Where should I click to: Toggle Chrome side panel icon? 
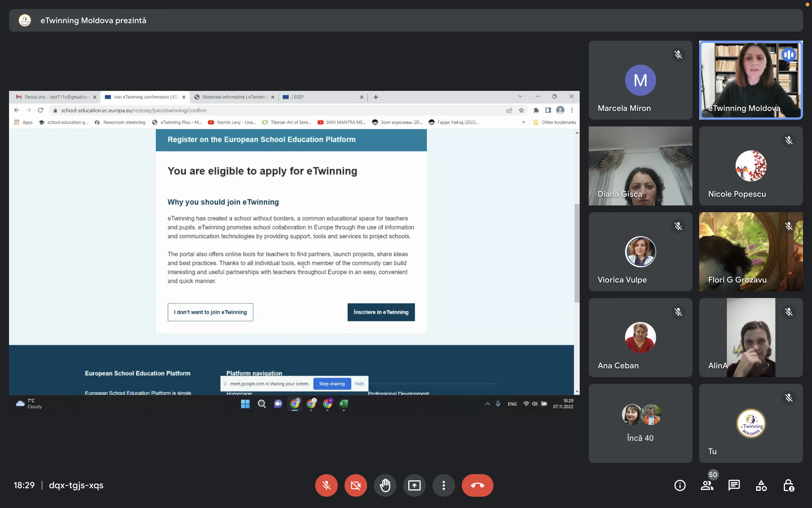click(548, 110)
